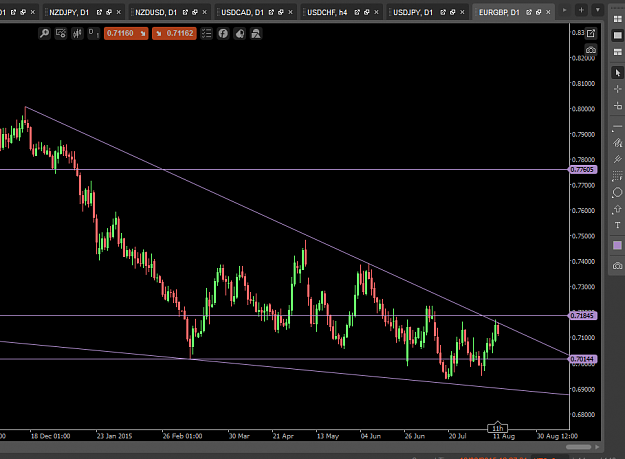Close the NZDJPY, D1 tab
The width and height of the screenshot is (625, 459).
[118, 12]
